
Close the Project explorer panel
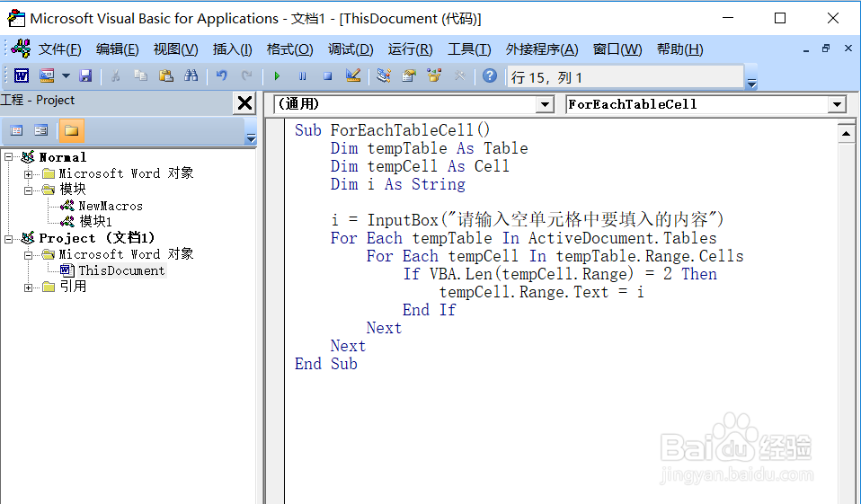click(x=244, y=102)
